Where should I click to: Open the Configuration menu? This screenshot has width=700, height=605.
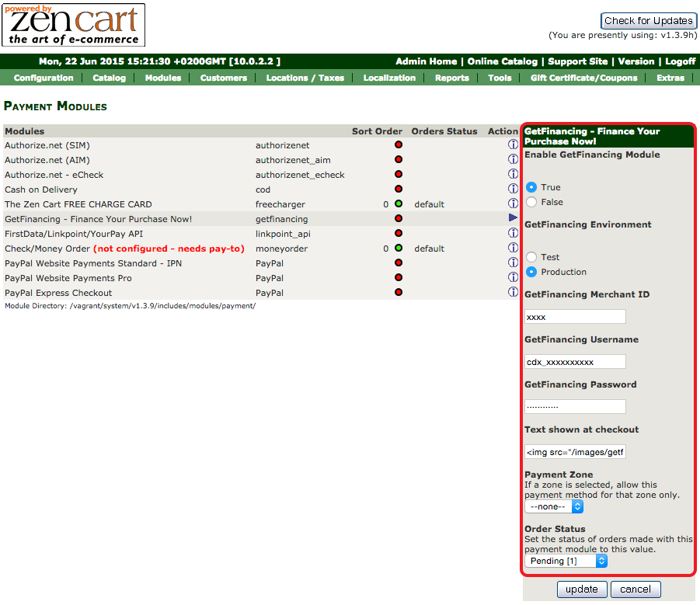tap(44, 78)
